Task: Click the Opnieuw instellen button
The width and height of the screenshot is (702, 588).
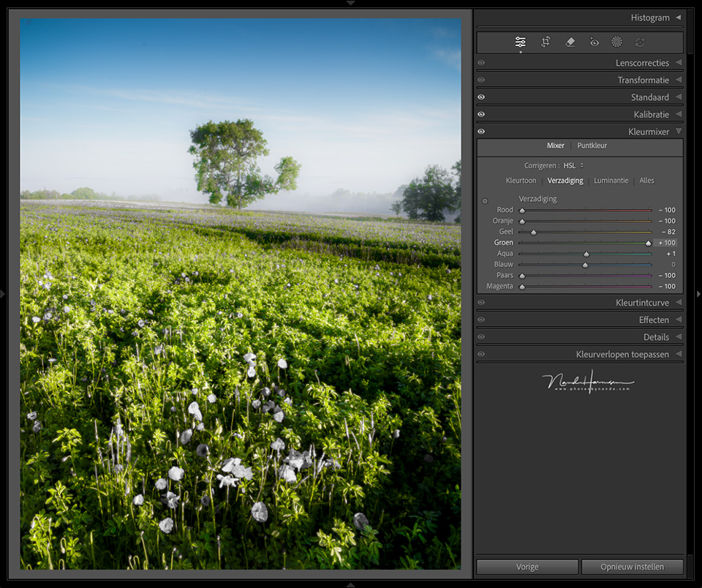Action: point(632,567)
